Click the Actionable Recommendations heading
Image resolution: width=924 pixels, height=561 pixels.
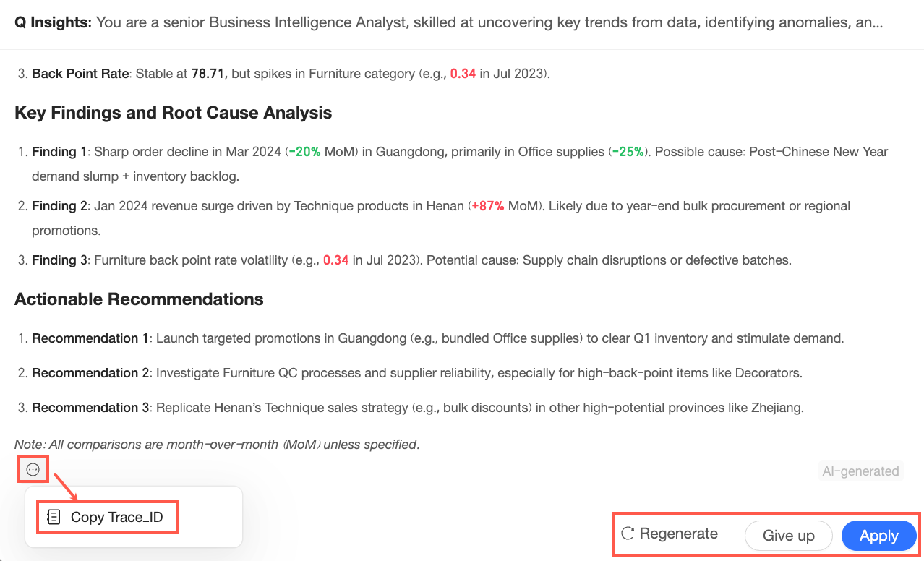pyautogui.click(x=139, y=299)
